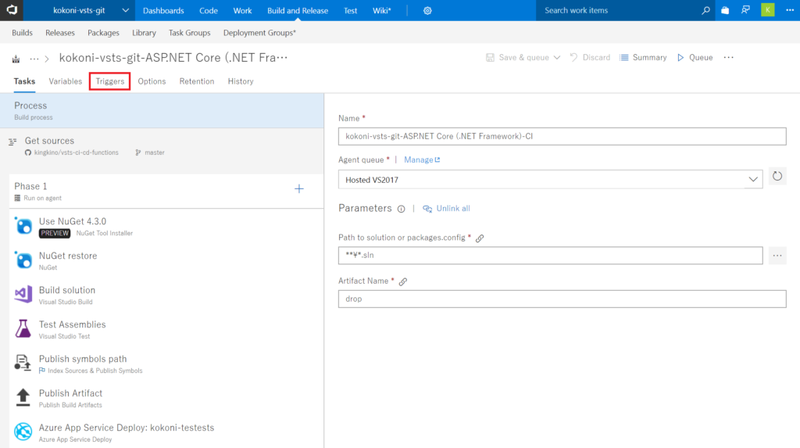Viewport: 800px width, 448px height.
Task: Select the Publish symbols path task
Action: [166, 363]
